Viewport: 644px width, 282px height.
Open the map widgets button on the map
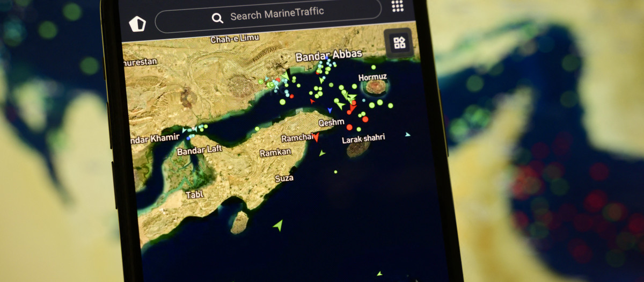[x=399, y=43]
